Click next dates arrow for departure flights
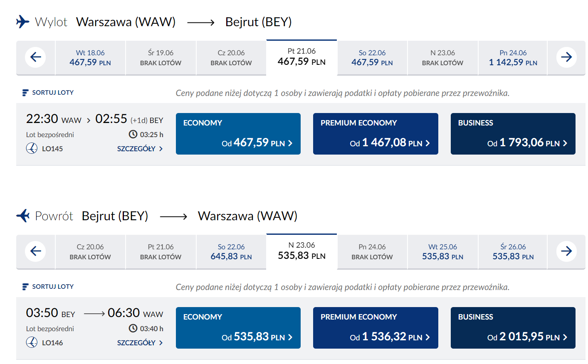Viewport: 588px width, 364px height. tap(566, 57)
